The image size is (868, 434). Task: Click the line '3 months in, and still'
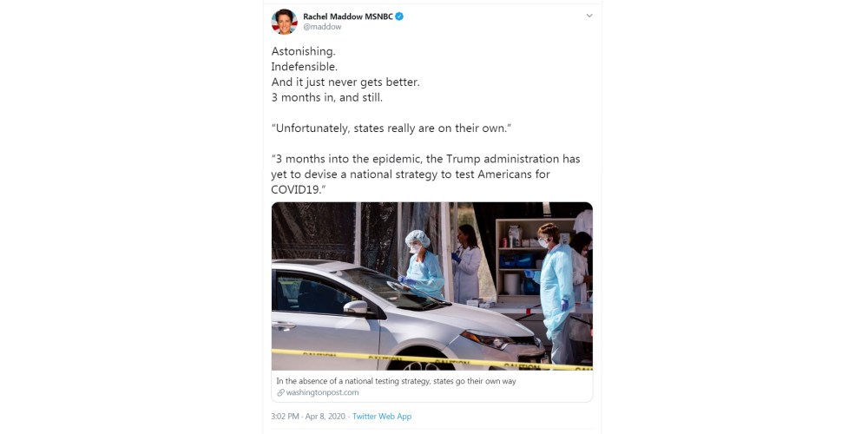(327, 98)
